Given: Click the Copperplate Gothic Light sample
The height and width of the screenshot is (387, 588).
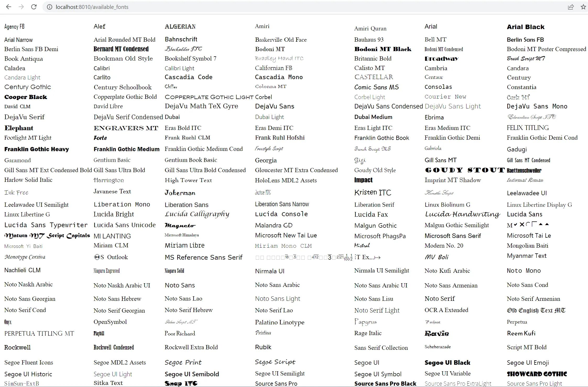Looking at the screenshot, I should pyautogui.click(x=209, y=97).
